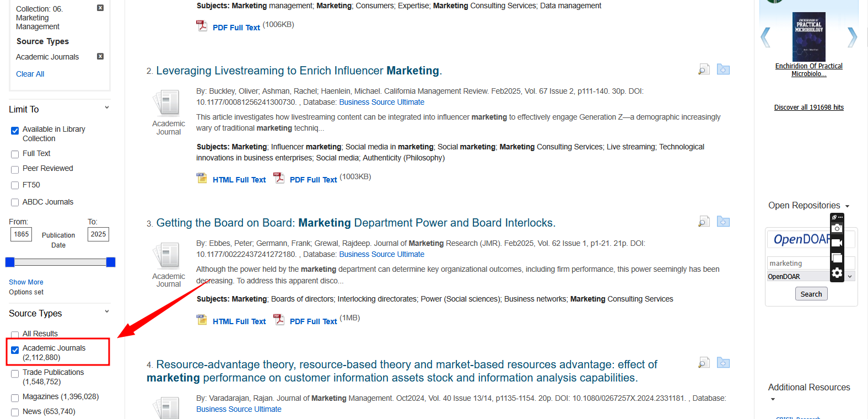This screenshot has width=868, height=419.
Task: Click the right handle of the publication date slider
Action: pos(111,262)
